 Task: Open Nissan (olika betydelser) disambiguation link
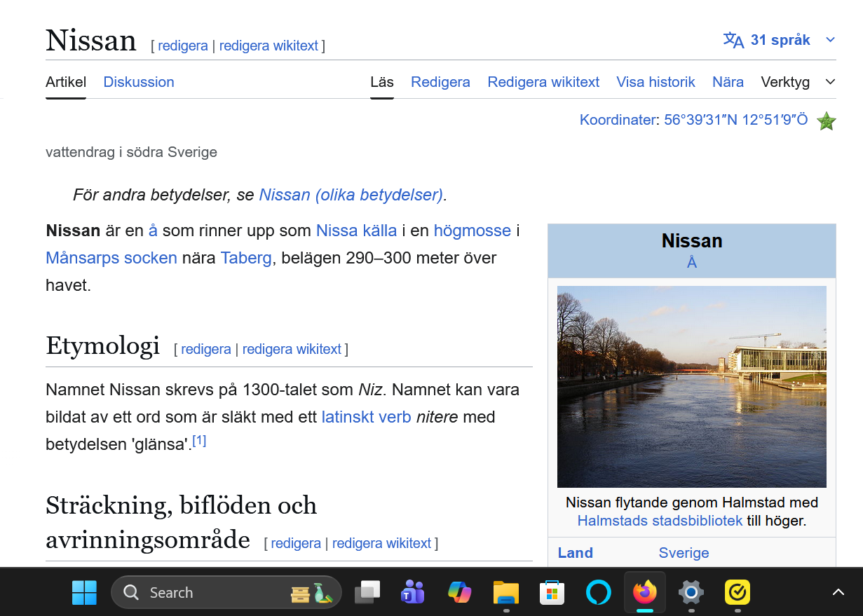pyautogui.click(x=351, y=195)
